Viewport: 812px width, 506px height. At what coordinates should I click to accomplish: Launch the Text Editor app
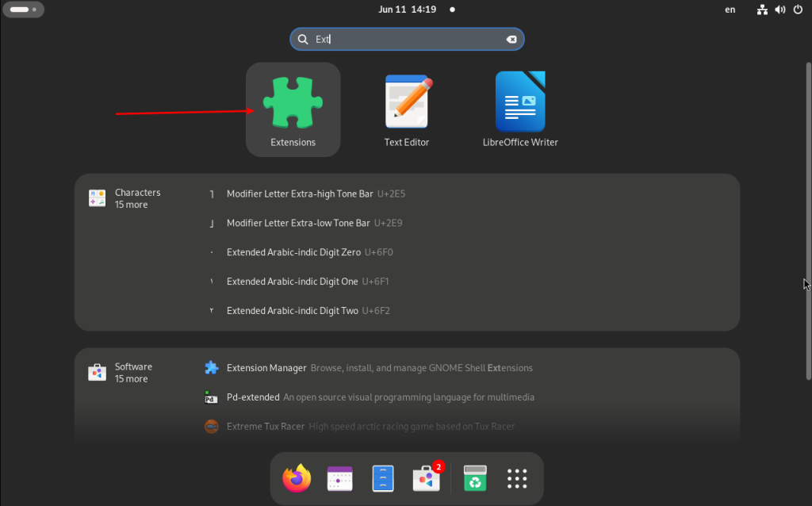pyautogui.click(x=407, y=109)
